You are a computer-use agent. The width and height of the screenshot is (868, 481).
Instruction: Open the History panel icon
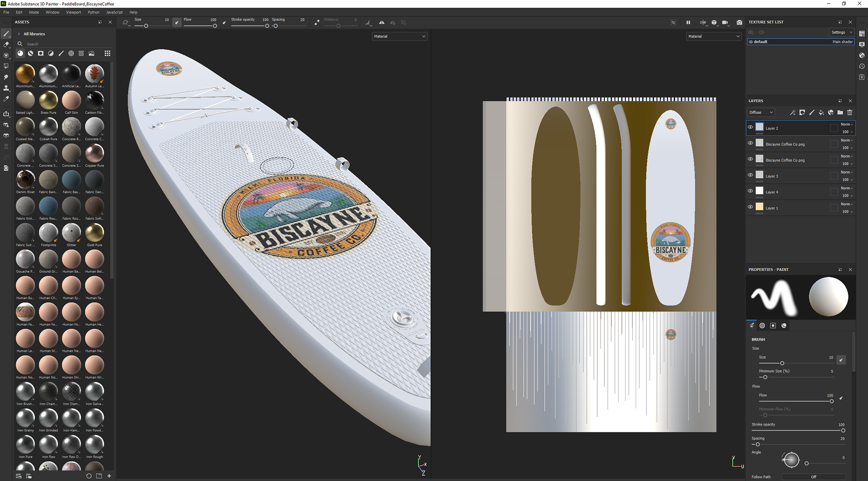(x=862, y=66)
